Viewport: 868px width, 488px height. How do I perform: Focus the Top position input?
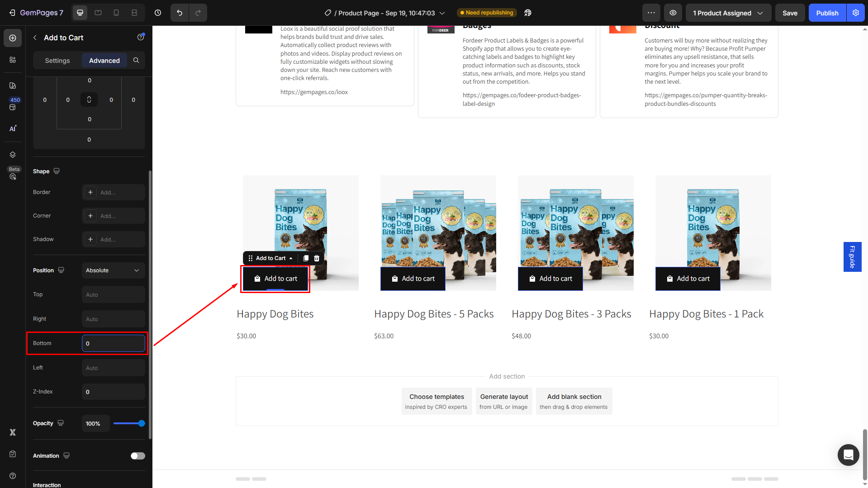tap(113, 294)
